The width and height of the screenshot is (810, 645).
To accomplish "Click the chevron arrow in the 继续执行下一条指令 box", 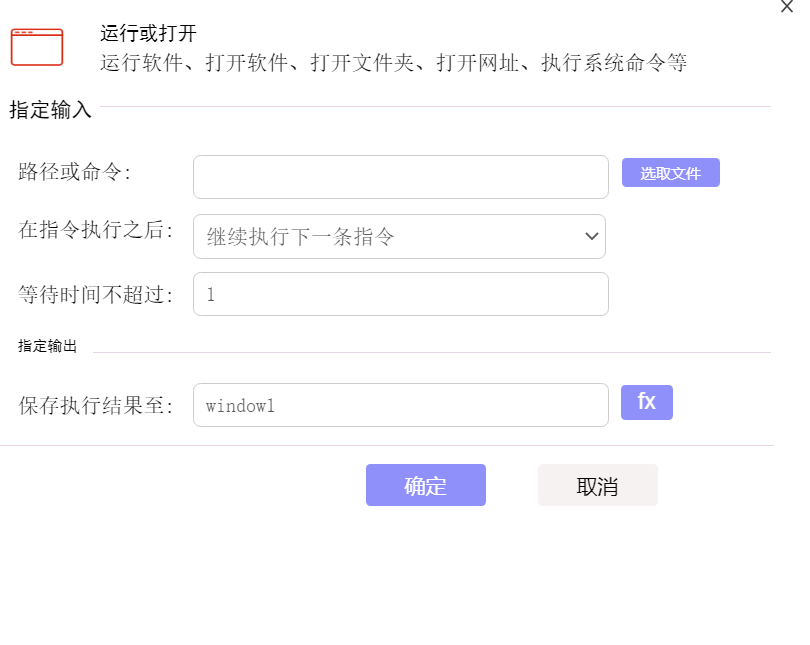I will coord(591,237).
